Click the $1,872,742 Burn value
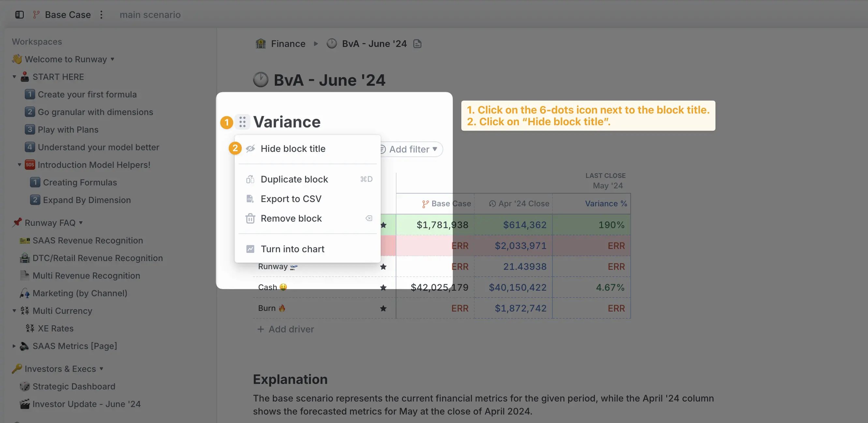Screen dimensions: 868x423 tap(513, 308)
